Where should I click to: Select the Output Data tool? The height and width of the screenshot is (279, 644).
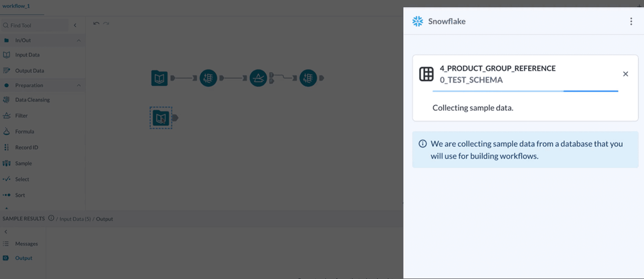(29, 70)
